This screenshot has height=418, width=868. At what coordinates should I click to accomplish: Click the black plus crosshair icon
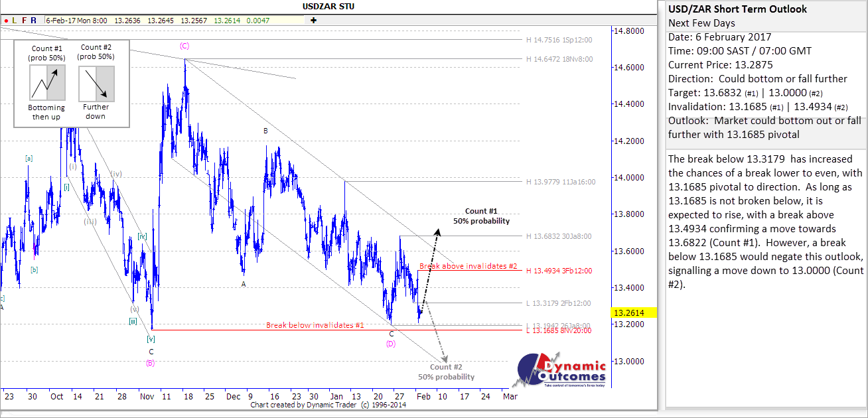pos(313,21)
